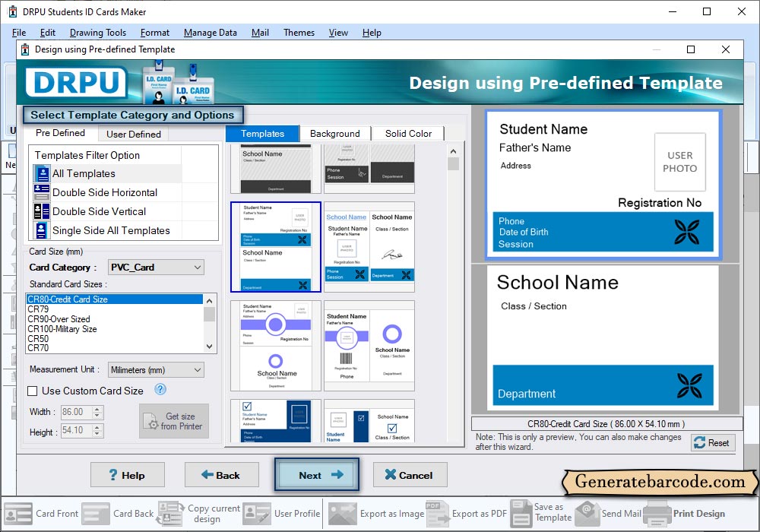Select CR50 card size

coord(115,339)
